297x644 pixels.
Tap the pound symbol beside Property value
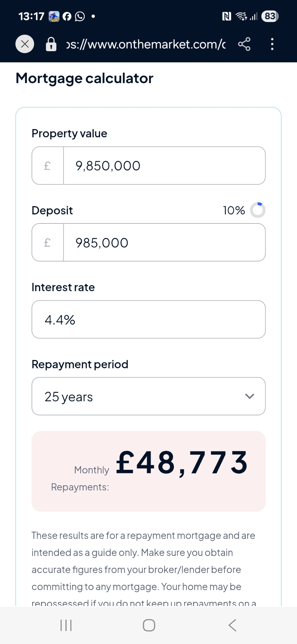48,166
